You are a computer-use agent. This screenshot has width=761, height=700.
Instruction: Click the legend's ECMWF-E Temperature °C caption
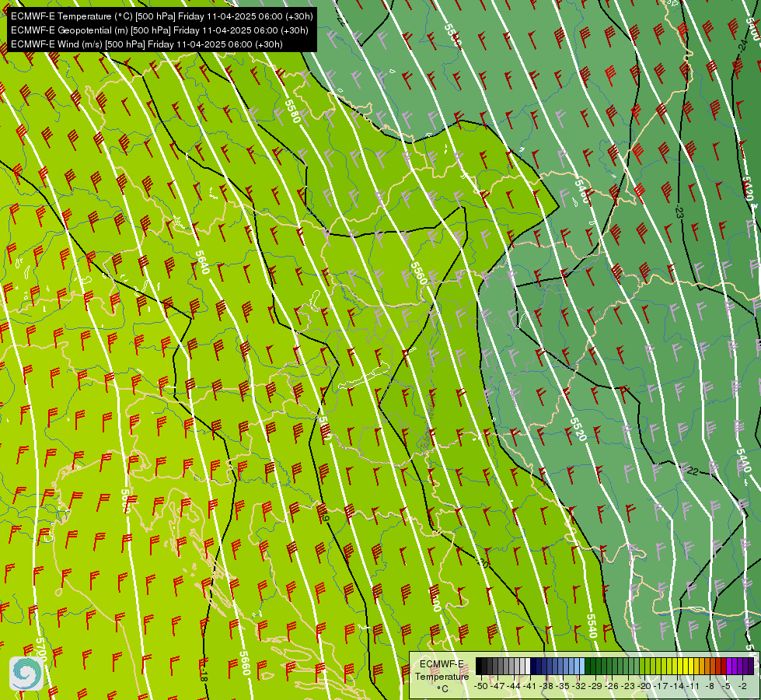point(442,676)
